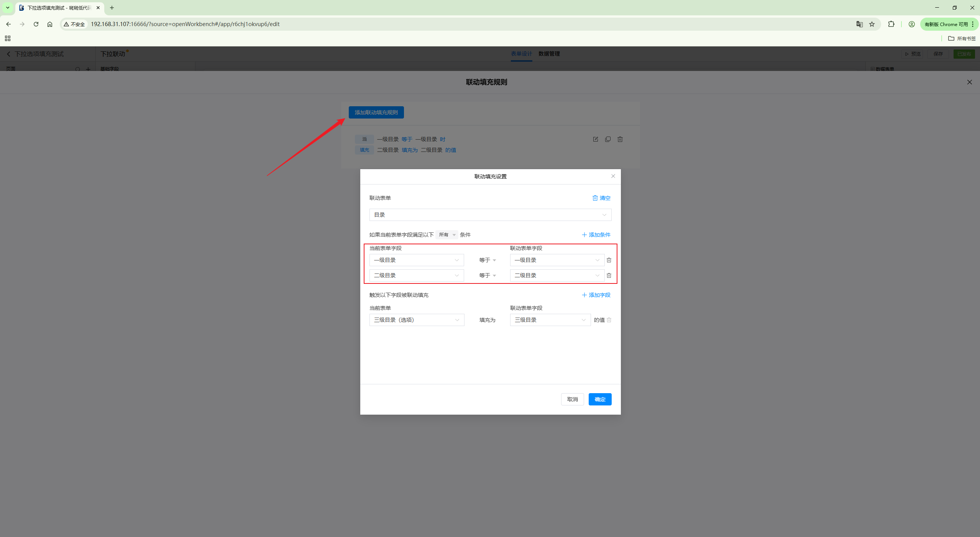Switch to the 表单设计 tab
The width and height of the screenshot is (980, 537).
click(x=521, y=54)
